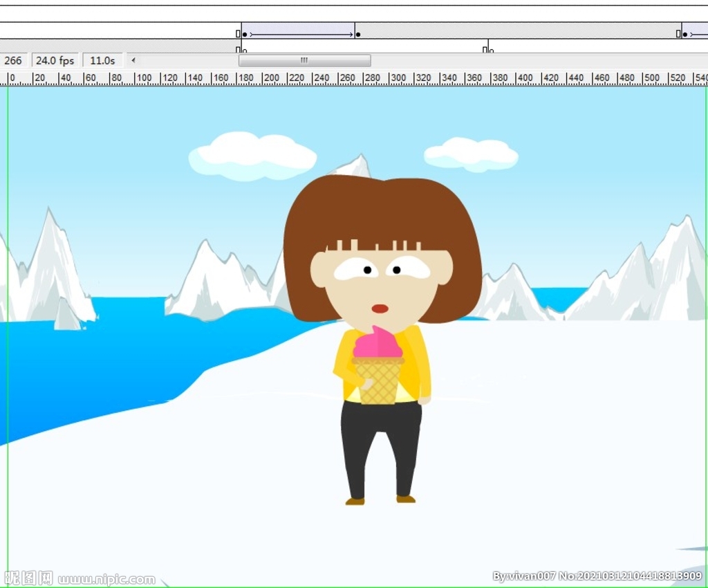708x588 pixels.
Task: Click the timeline horizontal scrollbar thumb
Action: 304,61
